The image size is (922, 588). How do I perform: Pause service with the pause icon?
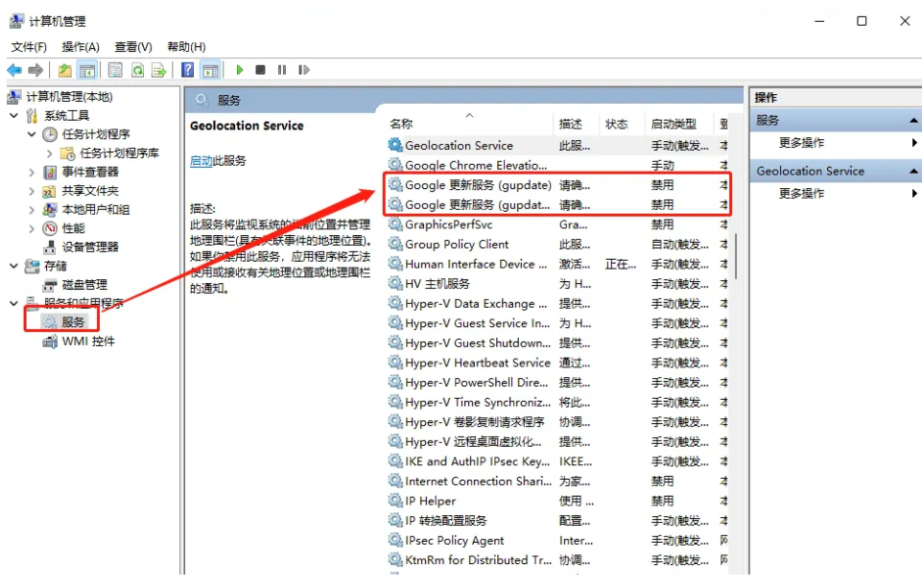coord(282,70)
